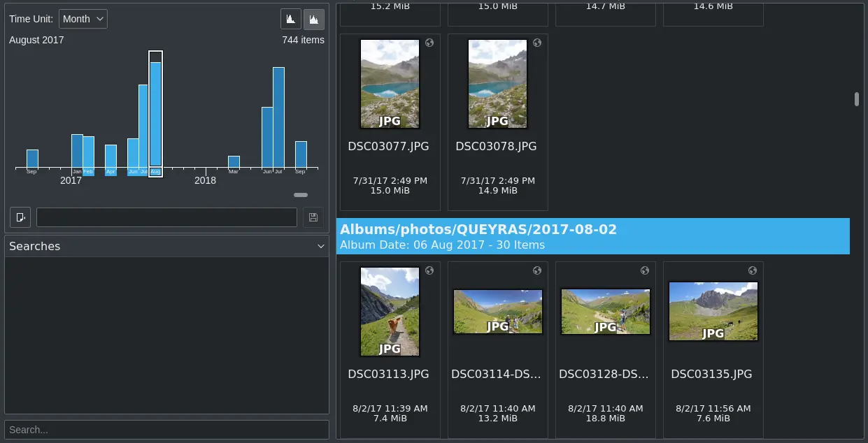Screen dimensions: 868x443
Task: Select the linear histogram scaling icon
Action: tap(290, 19)
